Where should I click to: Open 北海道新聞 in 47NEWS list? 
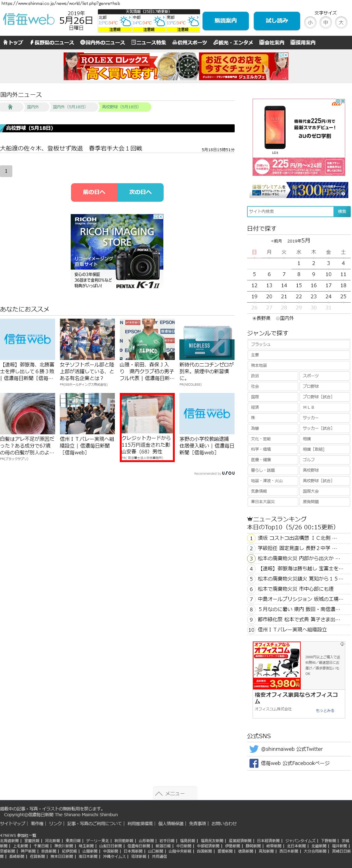coord(10,841)
